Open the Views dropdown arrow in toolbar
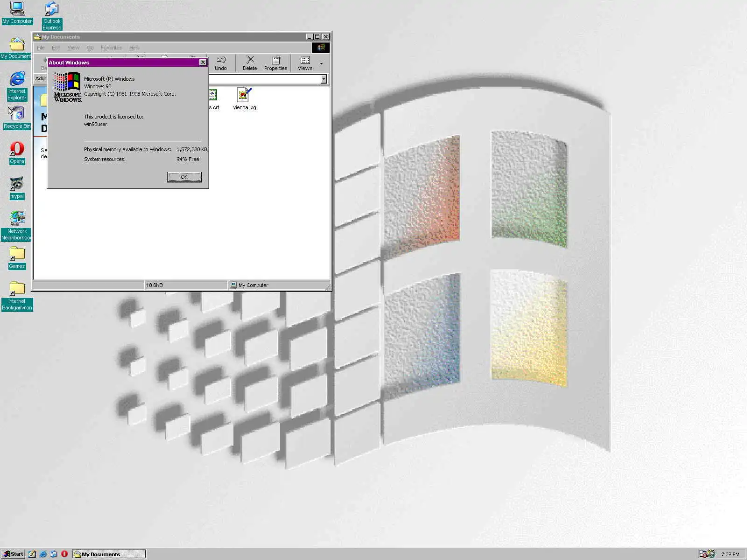This screenshot has height=560, width=747. point(321,63)
